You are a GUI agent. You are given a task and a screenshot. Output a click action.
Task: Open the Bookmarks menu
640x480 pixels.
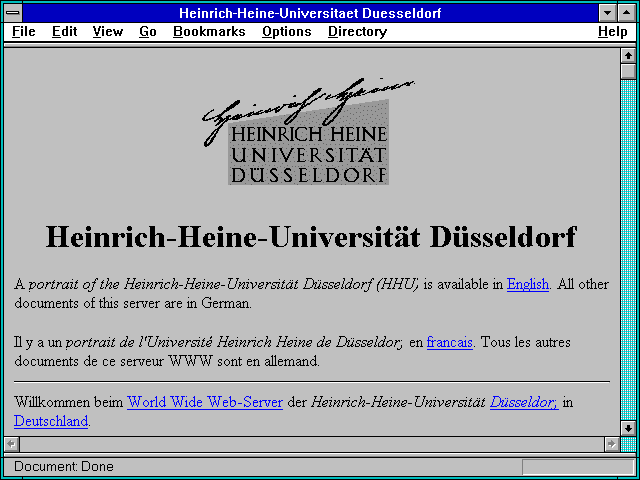click(x=209, y=32)
